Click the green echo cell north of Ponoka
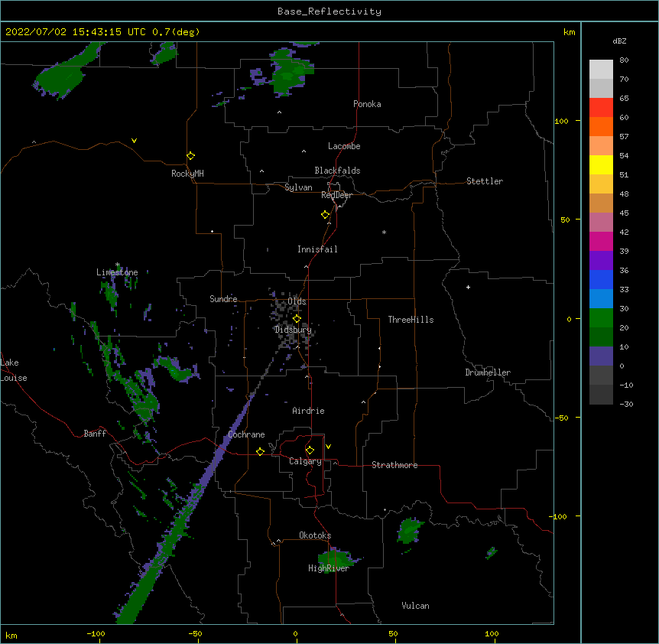 (x=290, y=73)
